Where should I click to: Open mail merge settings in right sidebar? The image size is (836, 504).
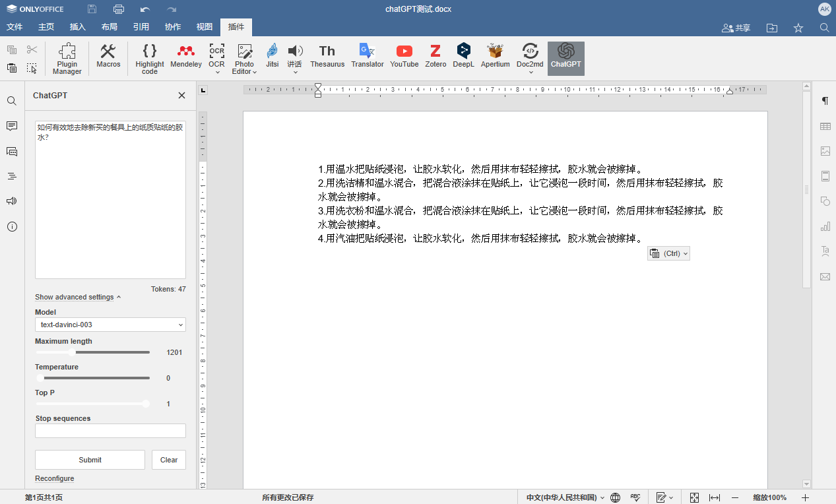click(x=825, y=276)
